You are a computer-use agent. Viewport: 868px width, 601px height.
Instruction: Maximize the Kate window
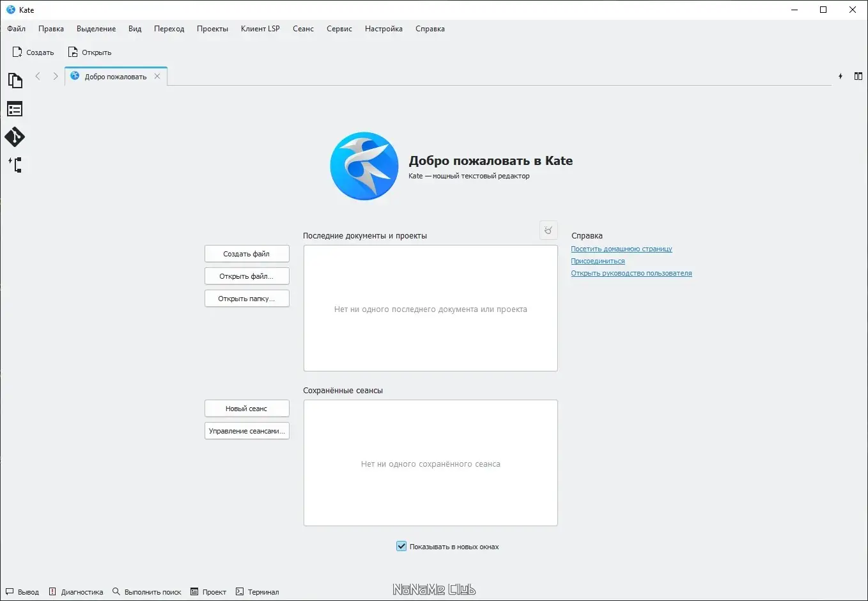(823, 10)
